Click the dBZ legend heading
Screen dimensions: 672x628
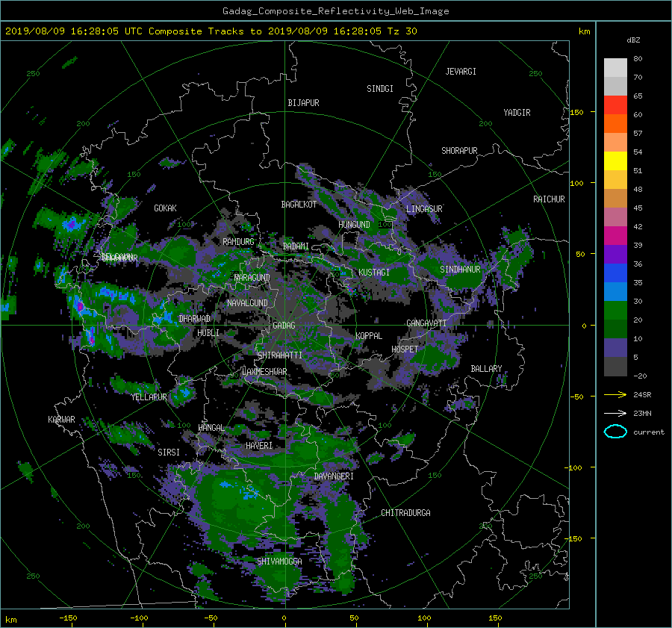click(633, 40)
